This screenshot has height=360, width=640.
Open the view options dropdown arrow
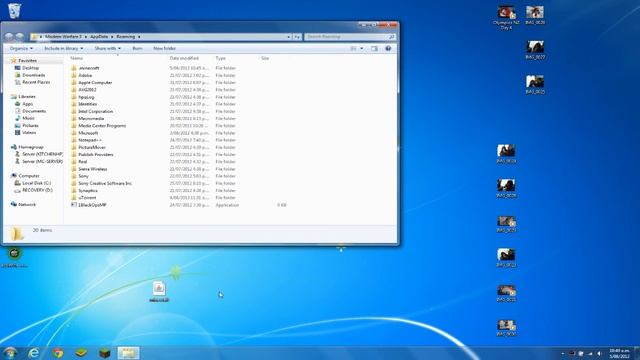pyautogui.click(x=362, y=48)
